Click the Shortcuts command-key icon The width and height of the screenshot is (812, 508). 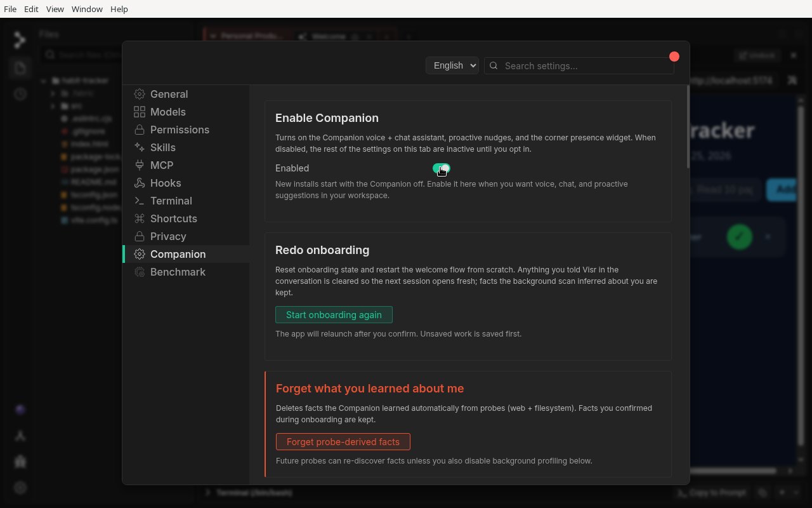[x=140, y=218]
